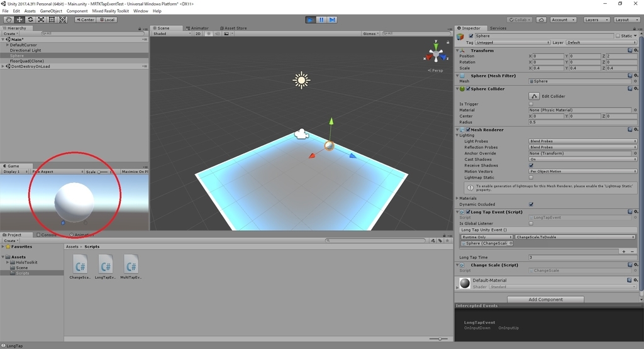Screen dimensions: 644x349
Task: Open Sphere Collider component gear menu
Action: (636, 89)
